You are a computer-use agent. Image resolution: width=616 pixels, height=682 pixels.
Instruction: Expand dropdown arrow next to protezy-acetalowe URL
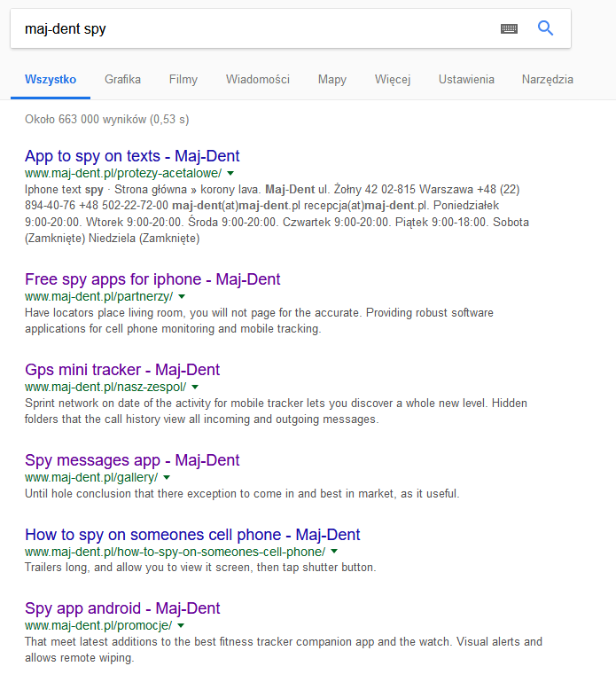(x=230, y=174)
